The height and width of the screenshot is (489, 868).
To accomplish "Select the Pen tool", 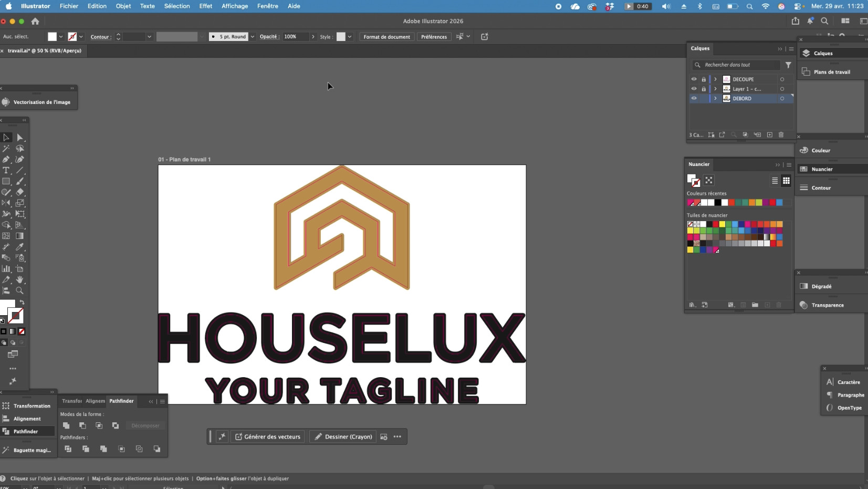I will point(6,160).
